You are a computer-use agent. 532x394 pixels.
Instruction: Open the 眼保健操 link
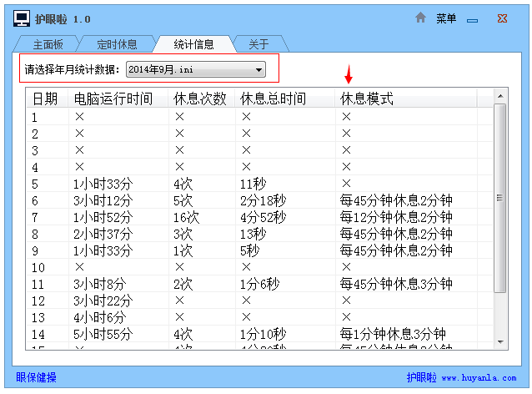37,377
